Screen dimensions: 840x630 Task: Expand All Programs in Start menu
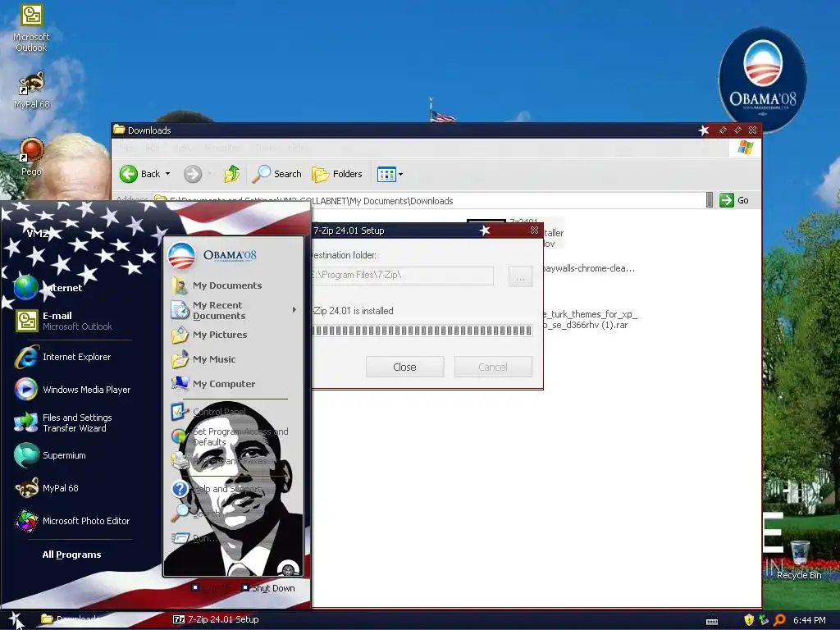72,555
